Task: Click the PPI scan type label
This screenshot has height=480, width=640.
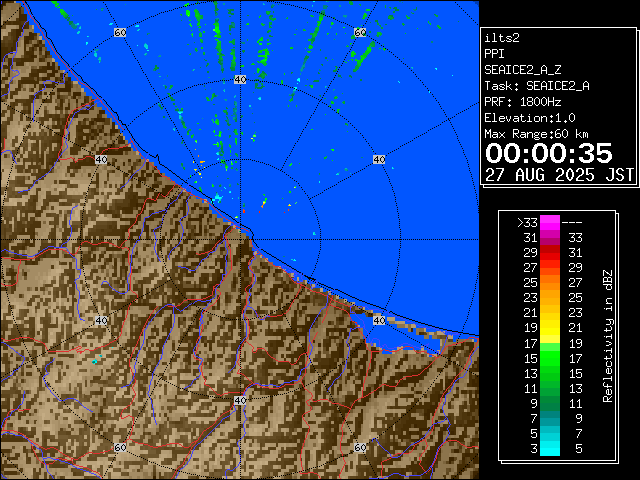Action: pyautogui.click(x=494, y=53)
